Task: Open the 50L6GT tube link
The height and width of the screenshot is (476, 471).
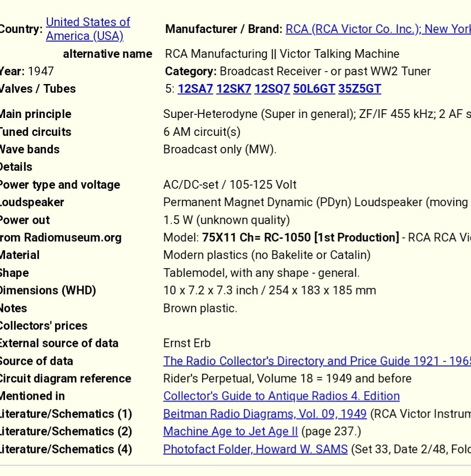Action: click(x=314, y=89)
